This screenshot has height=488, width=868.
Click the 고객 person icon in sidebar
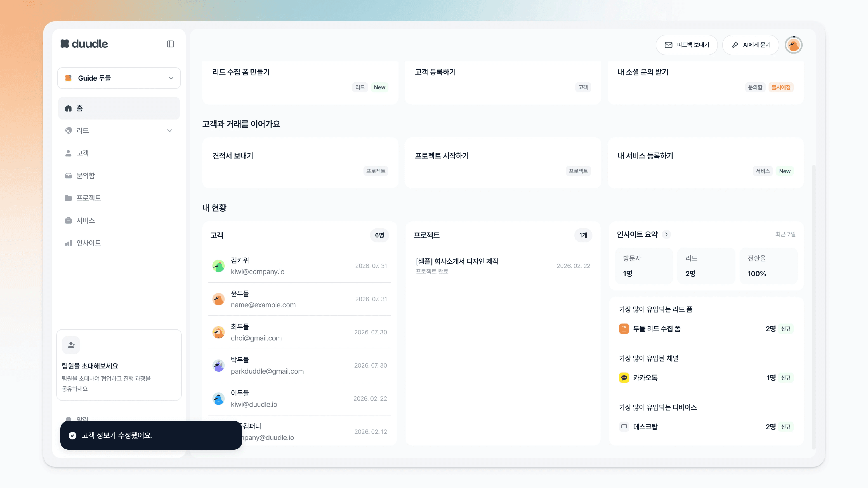[x=68, y=153]
